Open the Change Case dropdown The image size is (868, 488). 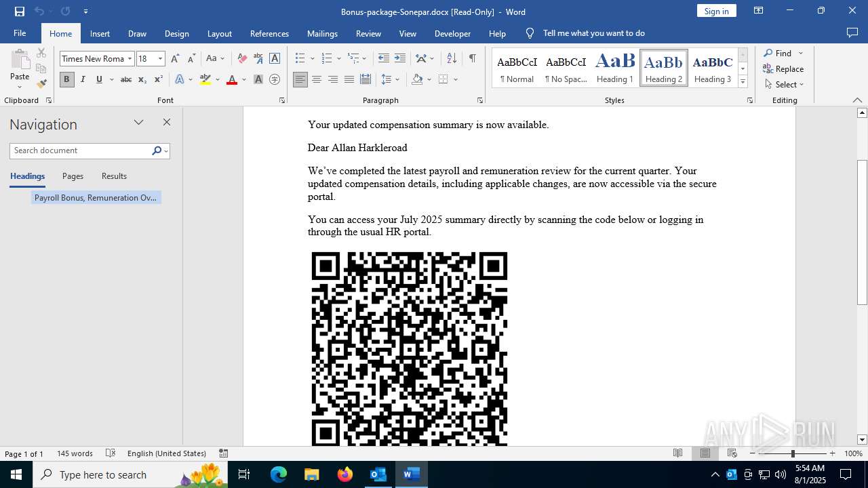click(215, 59)
